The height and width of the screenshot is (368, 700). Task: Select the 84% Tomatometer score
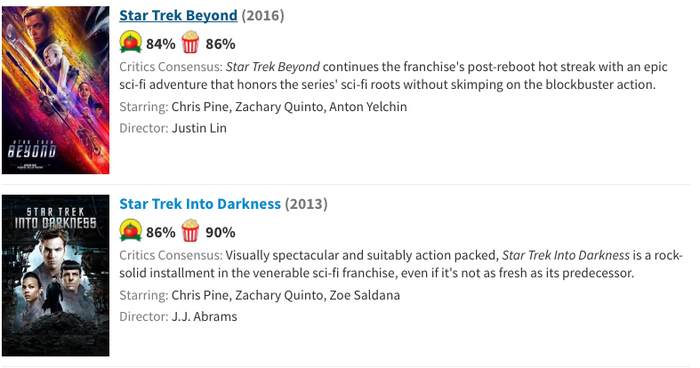[x=160, y=44]
